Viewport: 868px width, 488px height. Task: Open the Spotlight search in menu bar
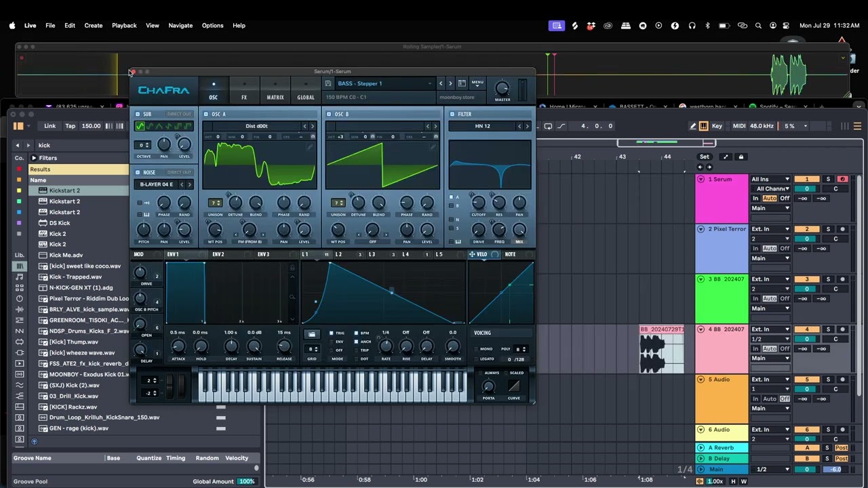coord(757,26)
